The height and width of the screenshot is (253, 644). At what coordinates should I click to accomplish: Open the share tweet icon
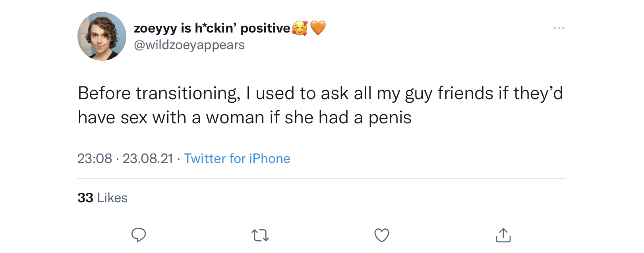pos(503,235)
